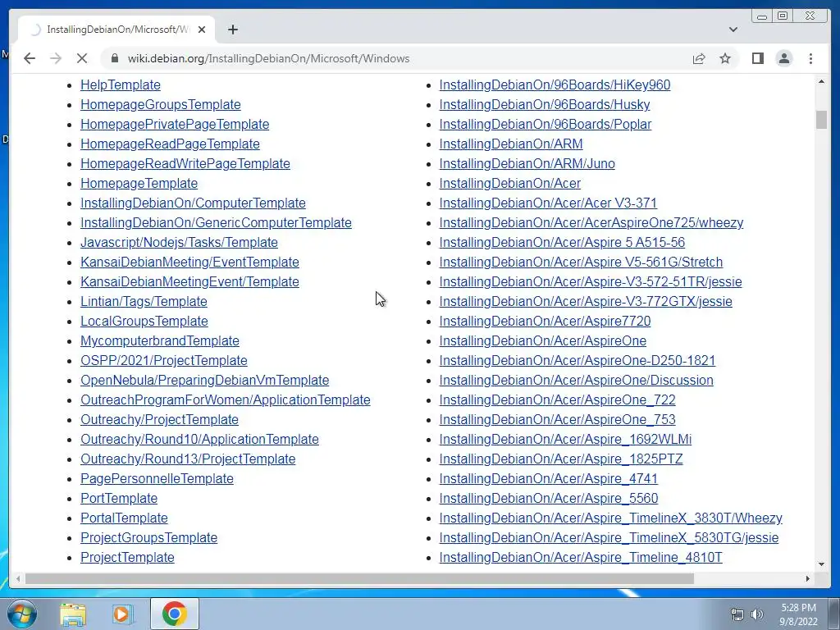Open Acer/AcerAspireOne725/wheezy link
This screenshot has width=840, height=630.
point(591,222)
